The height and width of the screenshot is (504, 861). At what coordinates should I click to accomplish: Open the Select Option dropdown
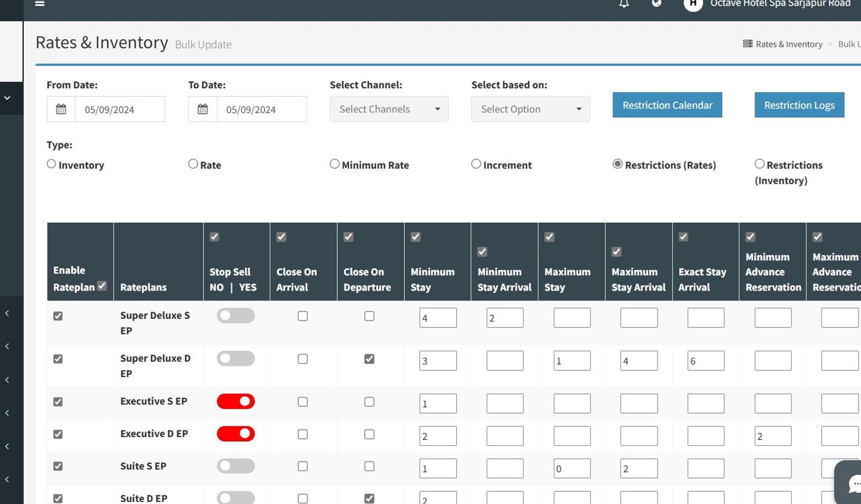531,109
